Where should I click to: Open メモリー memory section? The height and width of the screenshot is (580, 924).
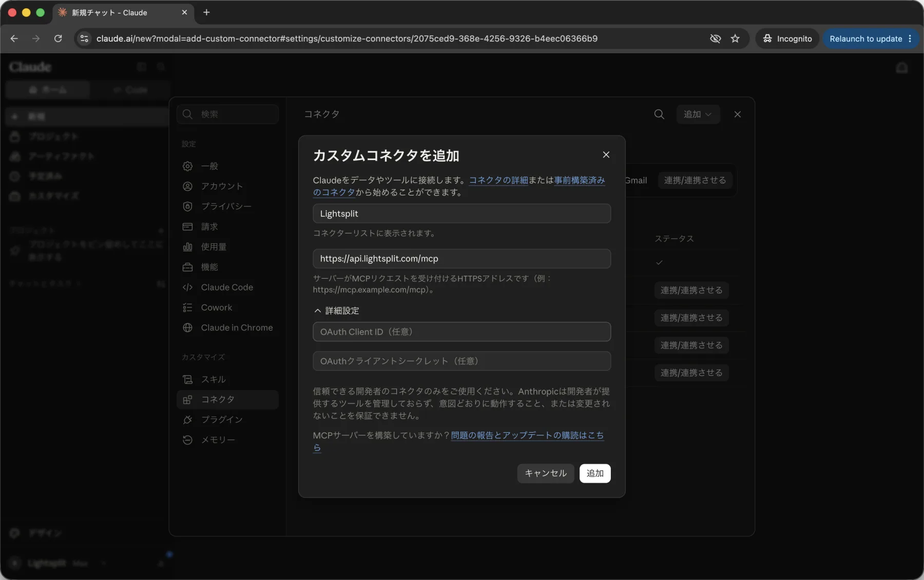click(x=228, y=440)
